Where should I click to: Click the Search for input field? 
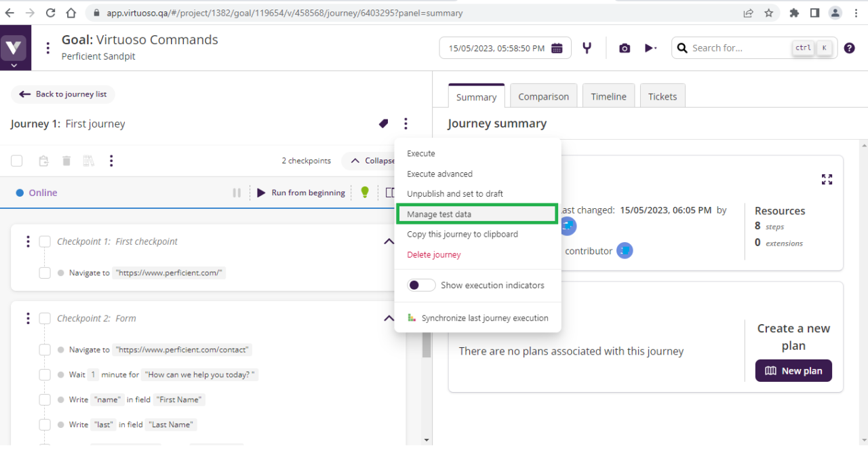point(739,48)
